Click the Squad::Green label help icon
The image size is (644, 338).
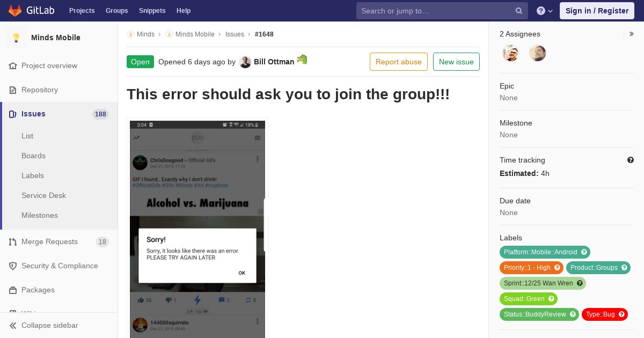coord(551,299)
